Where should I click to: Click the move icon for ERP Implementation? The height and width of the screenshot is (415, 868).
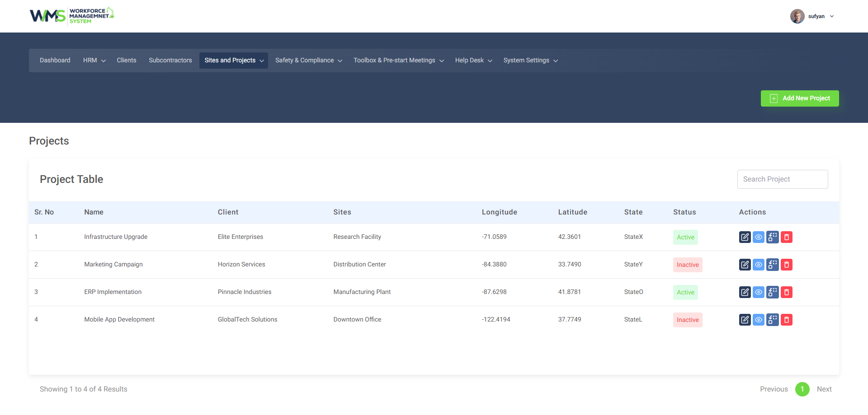772,292
